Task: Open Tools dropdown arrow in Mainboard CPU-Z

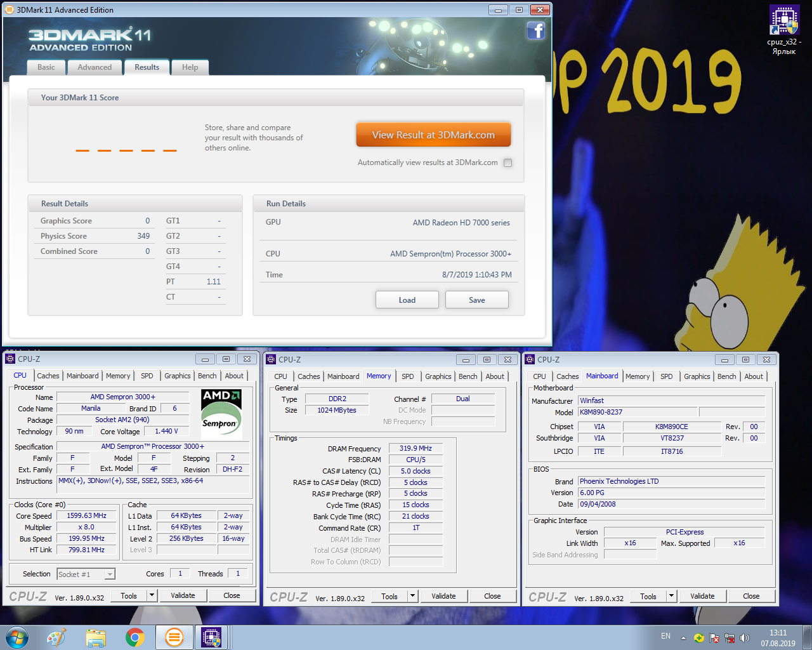Action: click(x=671, y=596)
